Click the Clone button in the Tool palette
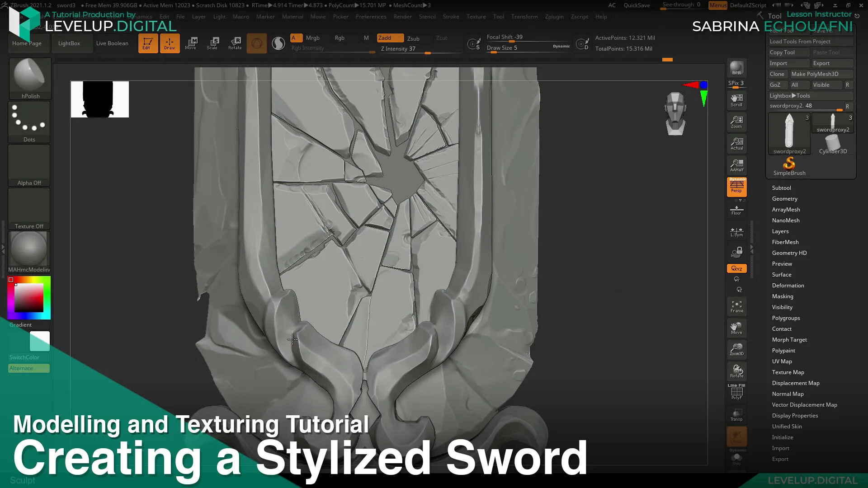This screenshot has height=488, width=868. pos(777,74)
